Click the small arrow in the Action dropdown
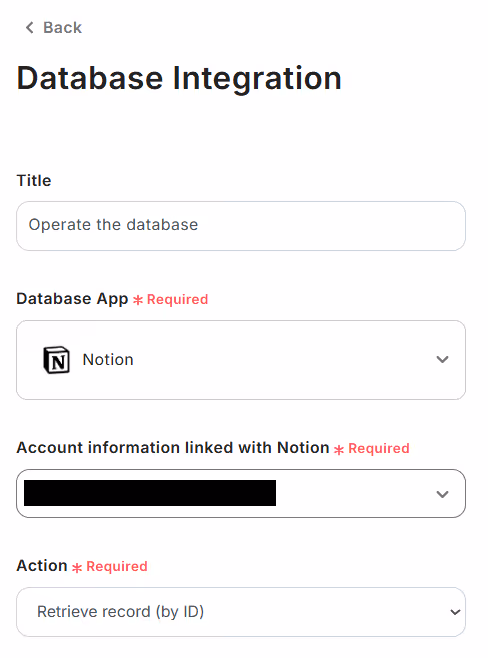Viewport: 488px width, 658px height. (455, 612)
